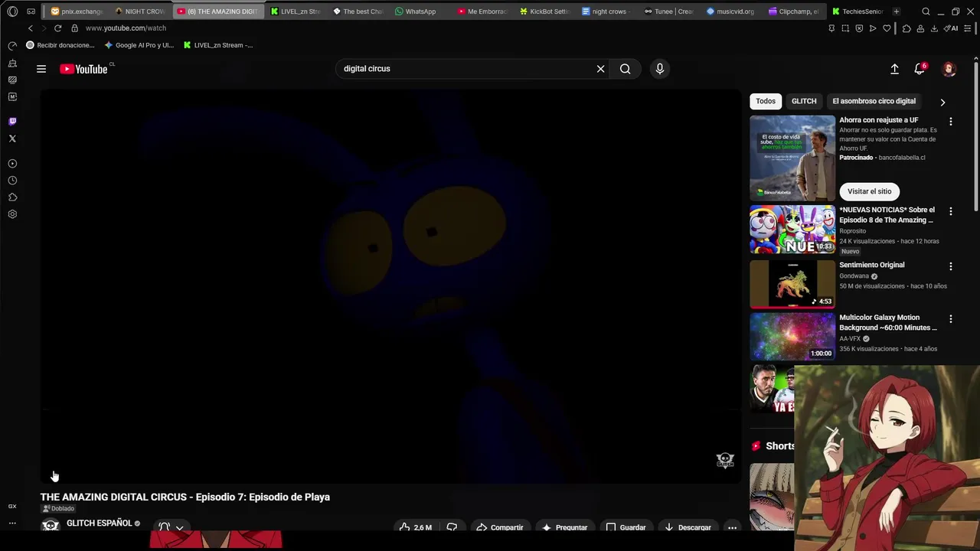Open YouTube notifications bell
The image size is (980, 551).
coord(920,69)
